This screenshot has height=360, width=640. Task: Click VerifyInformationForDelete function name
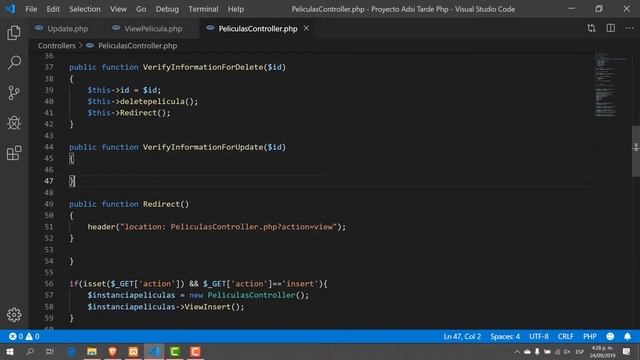[203, 67]
